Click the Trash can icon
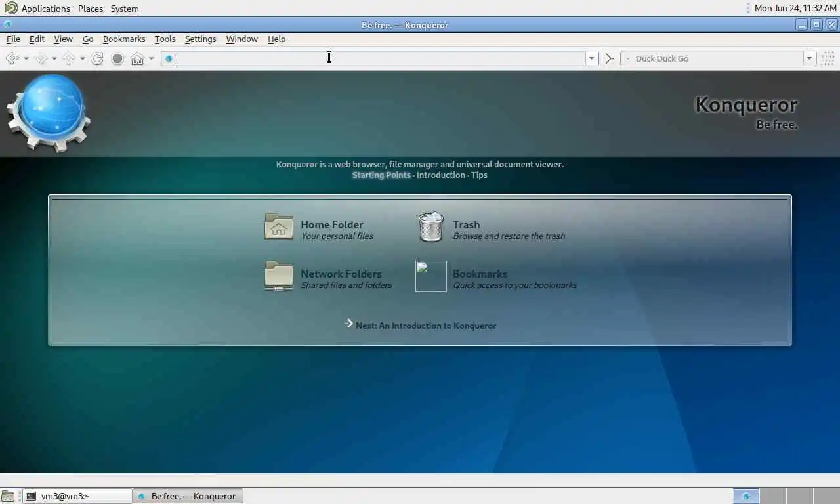The width and height of the screenshot is (840, 504). tap(431, 226)
